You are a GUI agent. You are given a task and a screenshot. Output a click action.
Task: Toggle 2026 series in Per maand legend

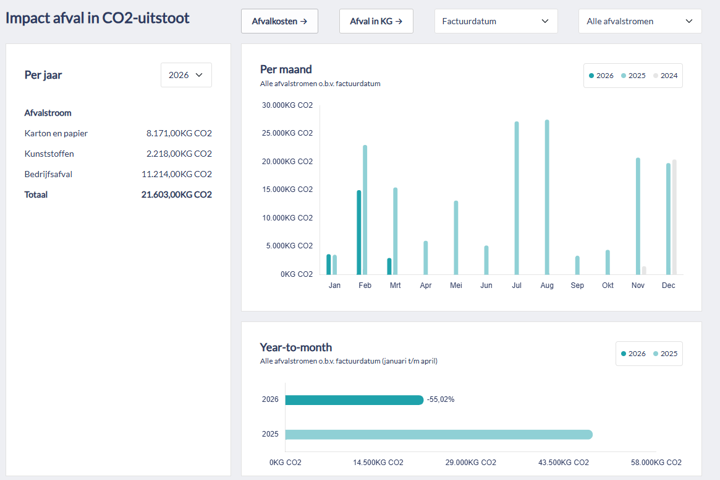click(x=602, y=76)
